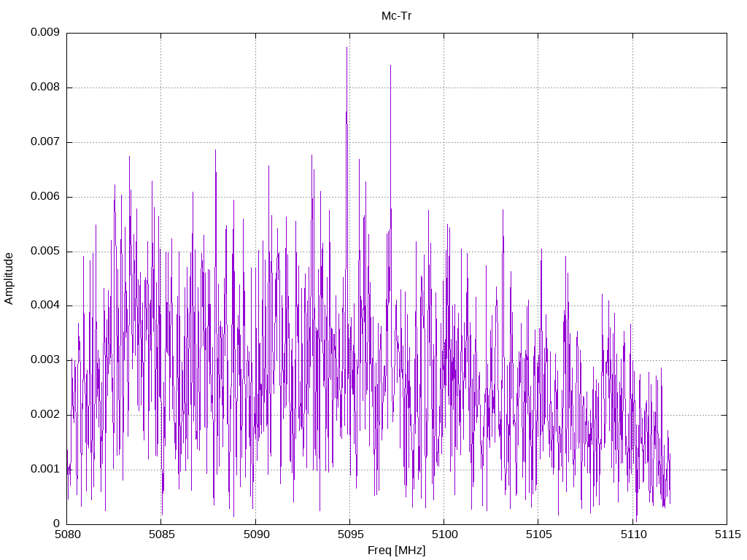Click the tallest spectrum peak near 5095 MHz
747x560 pixels.
347,47
